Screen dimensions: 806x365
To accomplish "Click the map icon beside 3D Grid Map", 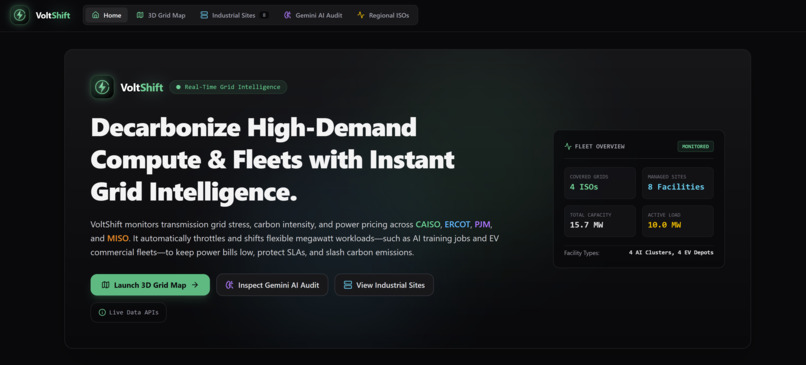I will (x=140, y=15).
